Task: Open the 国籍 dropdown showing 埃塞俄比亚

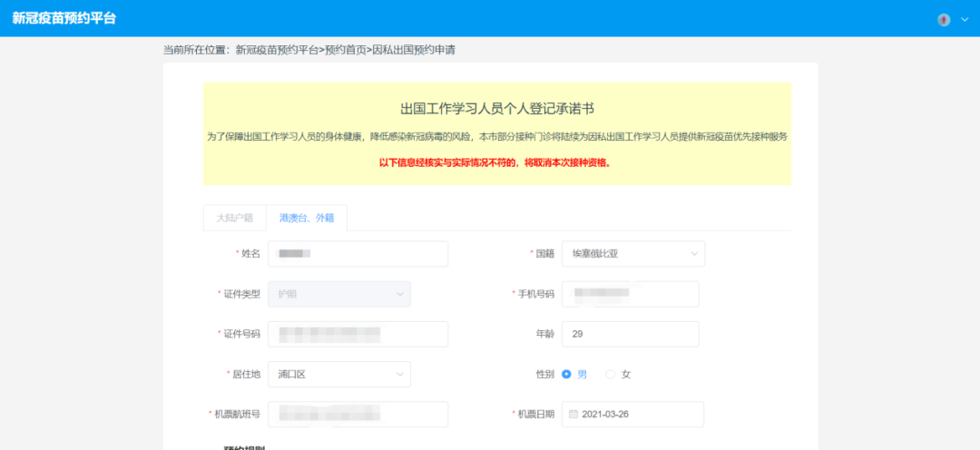Action: point(632,254)
